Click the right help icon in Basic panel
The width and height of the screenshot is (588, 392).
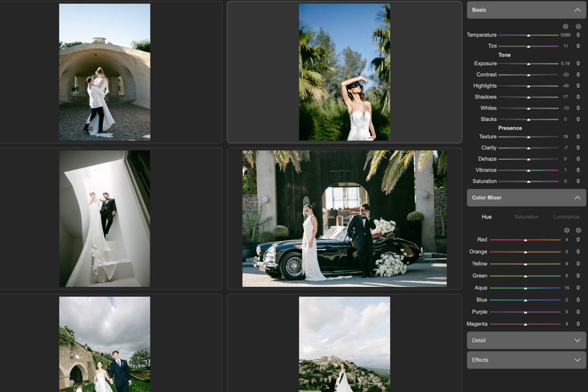click(x=578, y=26)
